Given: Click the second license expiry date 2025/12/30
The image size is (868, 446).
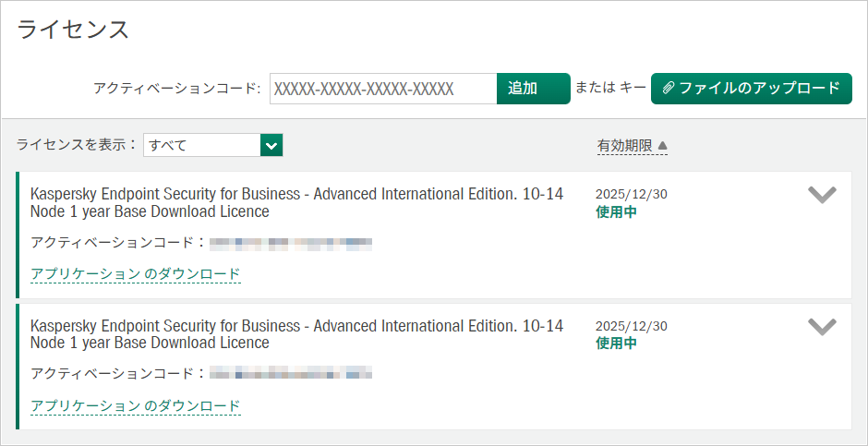Looking at the screenshot, I should 632,327.
